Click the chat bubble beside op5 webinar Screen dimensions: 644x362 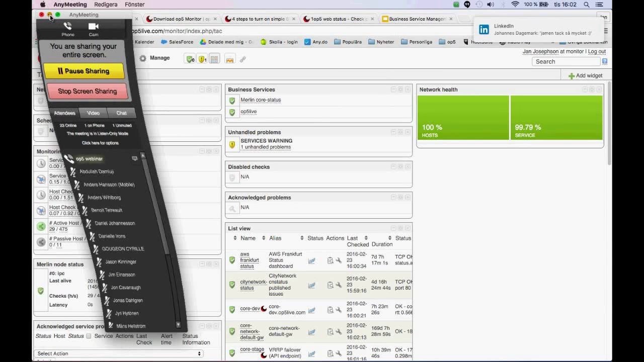point(134,158)
